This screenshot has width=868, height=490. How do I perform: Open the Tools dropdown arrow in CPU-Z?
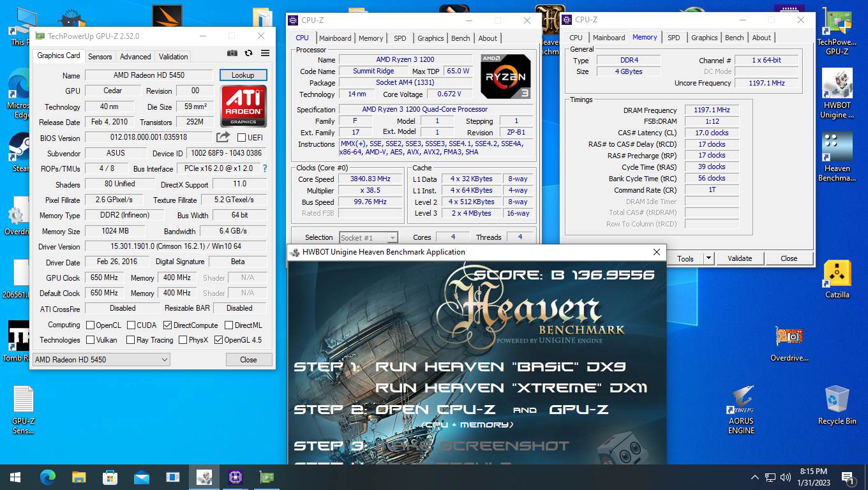tap(708, 258)
